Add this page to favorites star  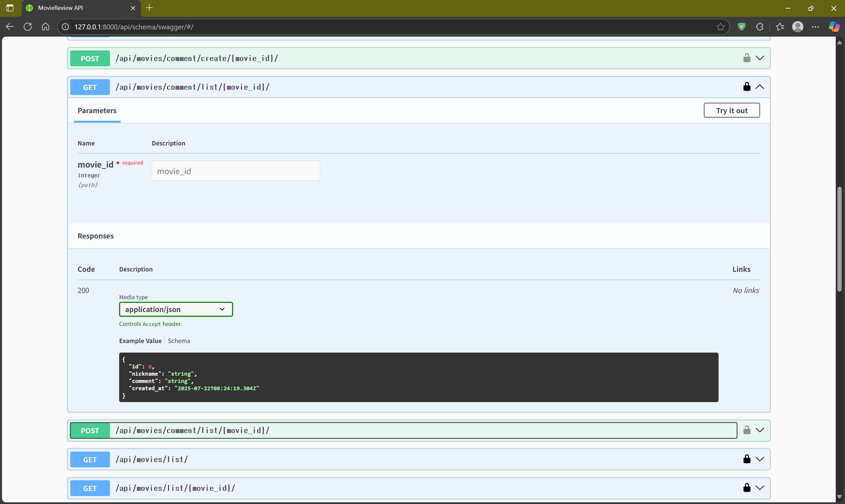[x=720, y=27]
